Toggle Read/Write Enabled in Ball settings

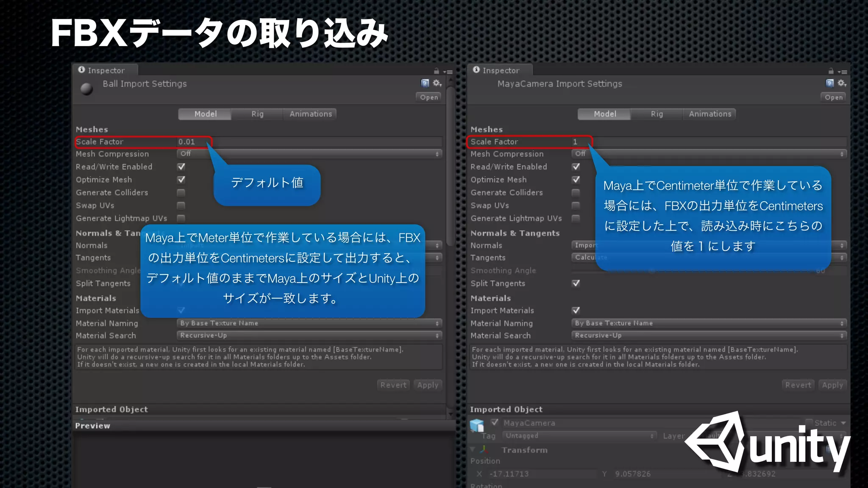pos(181,167)
